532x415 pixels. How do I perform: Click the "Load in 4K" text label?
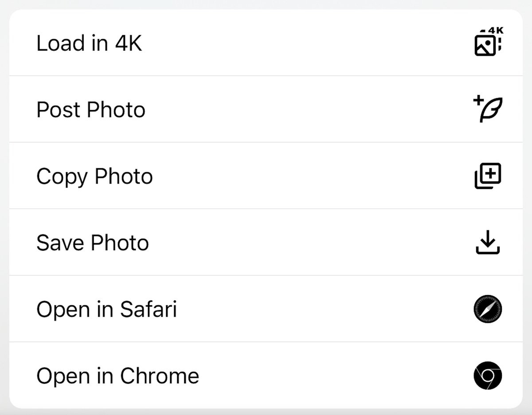click(89, 43)
